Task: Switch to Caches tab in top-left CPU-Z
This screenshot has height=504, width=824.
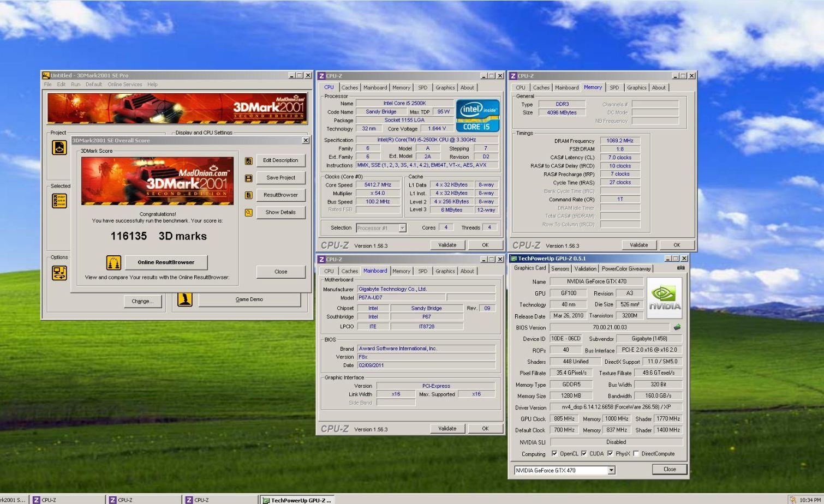Action: tap(350, 87)
